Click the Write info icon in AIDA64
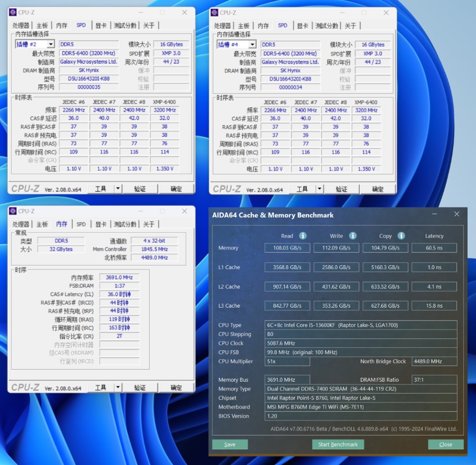This screenshot has height=465, width=476. tap(353, 235)
